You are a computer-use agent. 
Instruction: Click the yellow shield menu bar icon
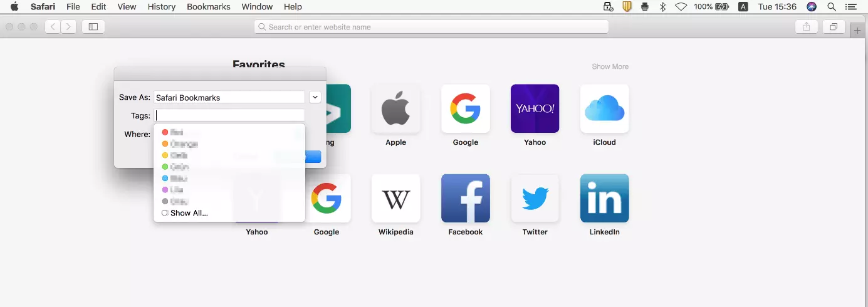[x=627, y=7]
